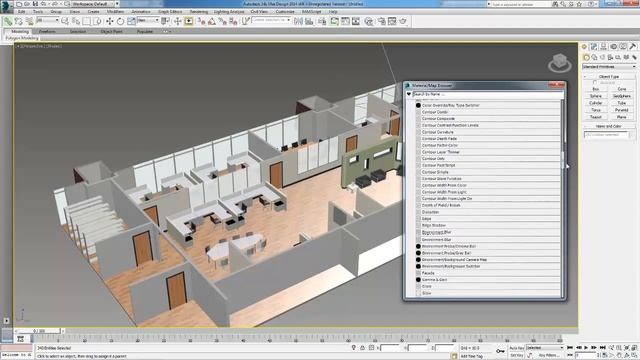Click the Teapot primitive button
Screen dimensions: 640x360
(596, 117)
